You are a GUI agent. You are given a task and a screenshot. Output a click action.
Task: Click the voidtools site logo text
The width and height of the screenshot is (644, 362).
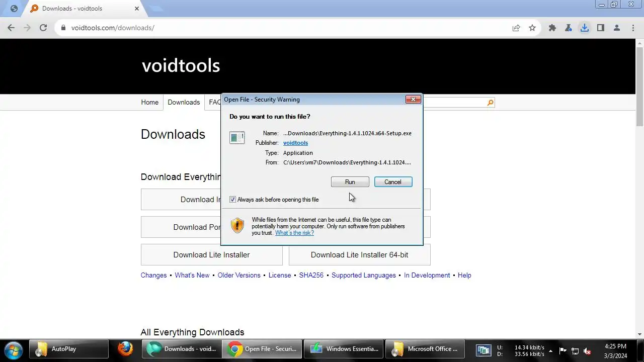click(x=181, y=65)
